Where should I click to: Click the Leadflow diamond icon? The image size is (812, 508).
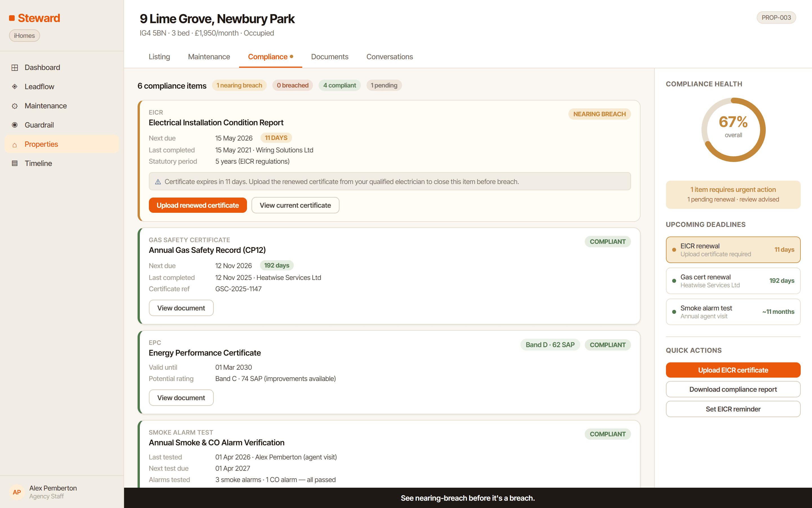point(15,87)
